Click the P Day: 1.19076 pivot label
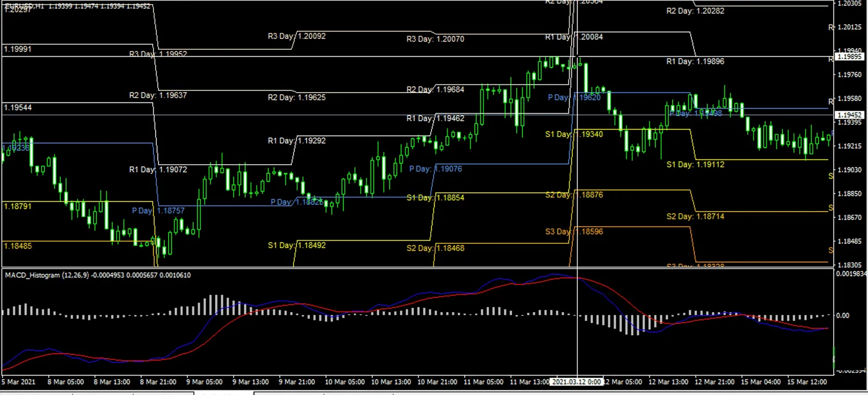 point(436,169)
